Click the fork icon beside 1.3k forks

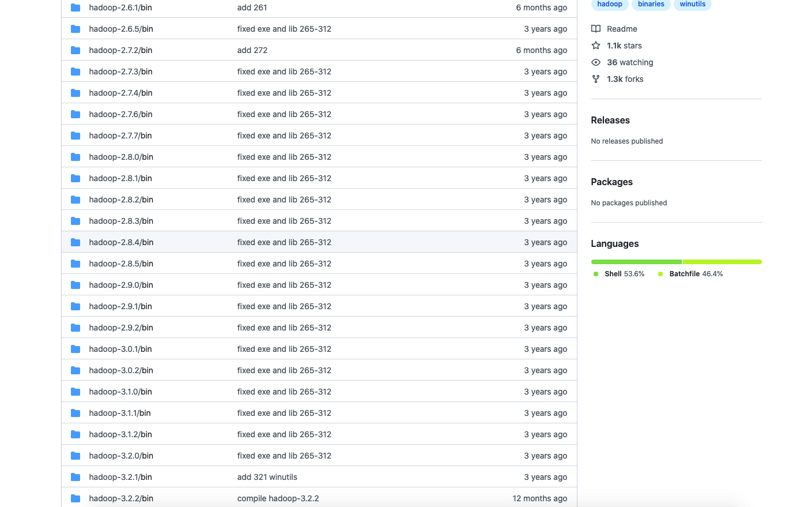pyautogui.click(x=596, y=79)
